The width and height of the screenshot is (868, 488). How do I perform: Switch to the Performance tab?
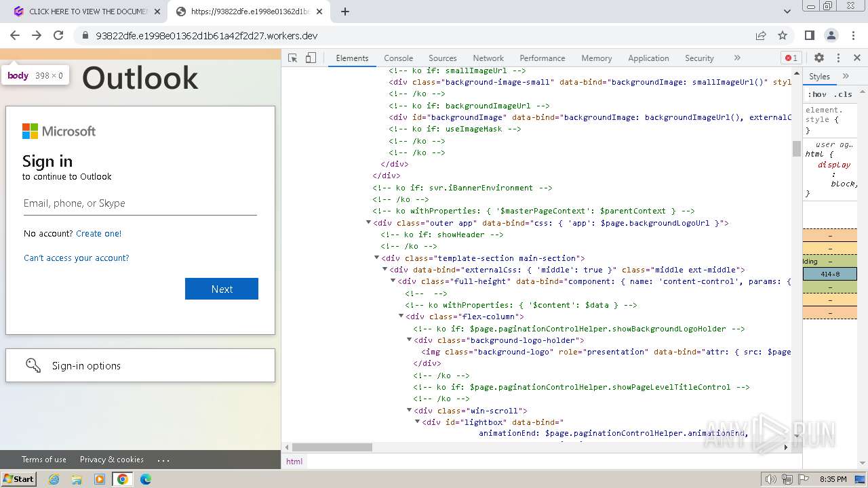point(542,58)
